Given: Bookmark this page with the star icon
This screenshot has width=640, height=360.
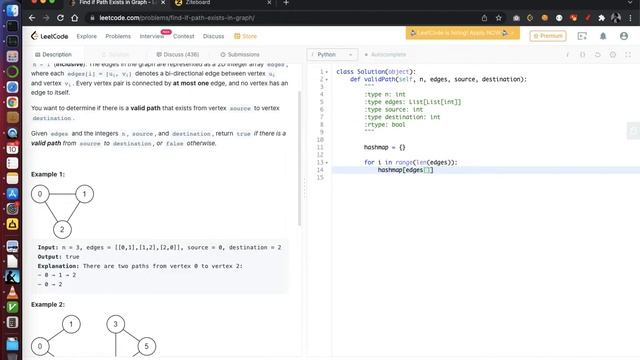Looking at the screenshot, I should click(499, 18).
